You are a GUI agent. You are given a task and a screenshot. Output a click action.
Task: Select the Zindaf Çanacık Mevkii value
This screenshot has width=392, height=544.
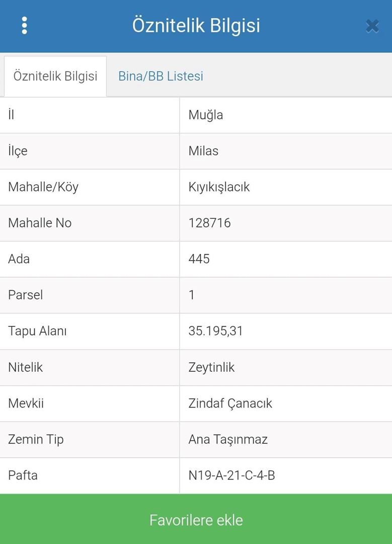coord(230,403)
